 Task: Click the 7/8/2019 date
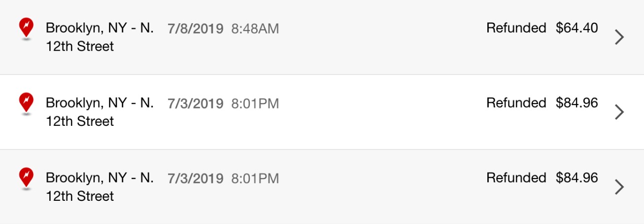[196, 29]
